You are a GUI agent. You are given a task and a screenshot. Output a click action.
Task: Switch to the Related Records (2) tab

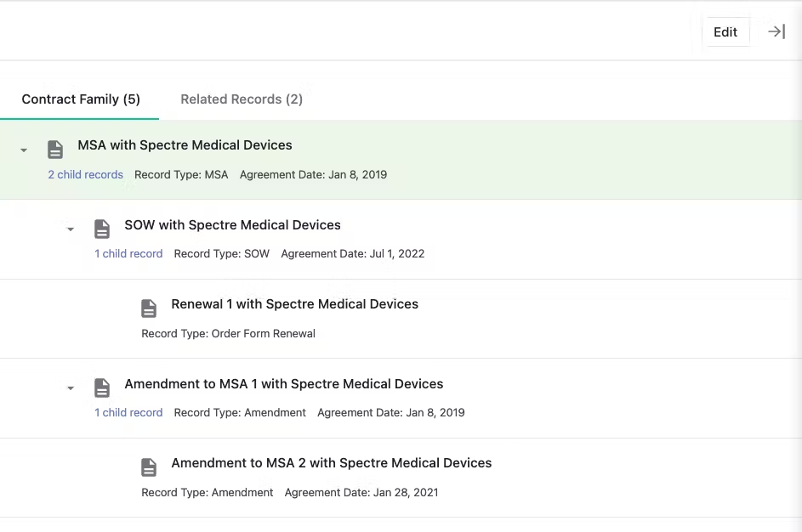coord(242,99)
